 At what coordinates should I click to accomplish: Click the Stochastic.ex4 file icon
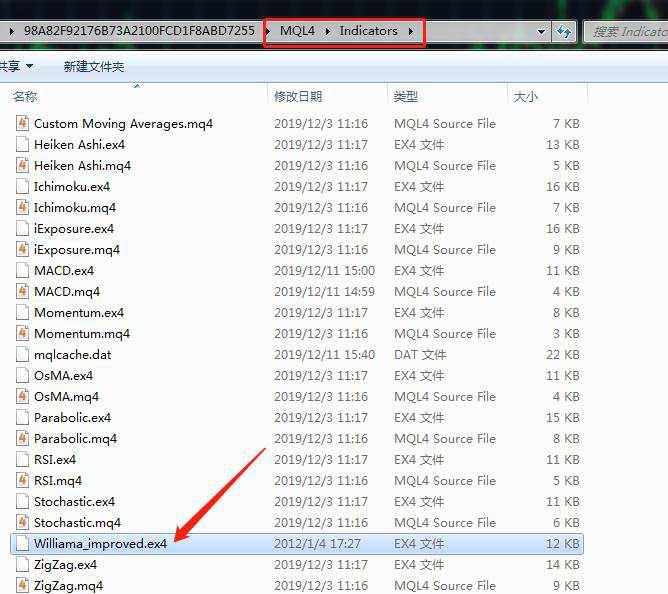[23, 501]
